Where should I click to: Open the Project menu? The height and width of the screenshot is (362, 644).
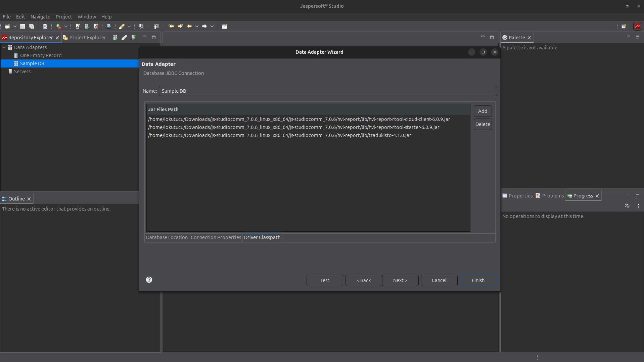(64, 16)
